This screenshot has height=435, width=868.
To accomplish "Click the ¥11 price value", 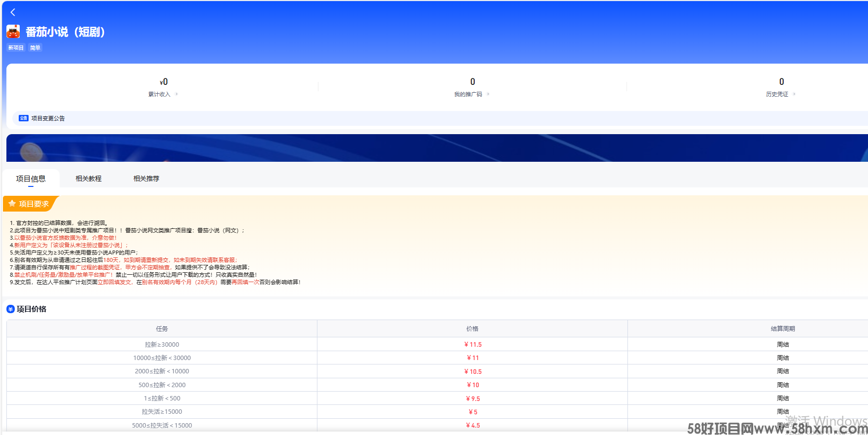I will 473,358.
